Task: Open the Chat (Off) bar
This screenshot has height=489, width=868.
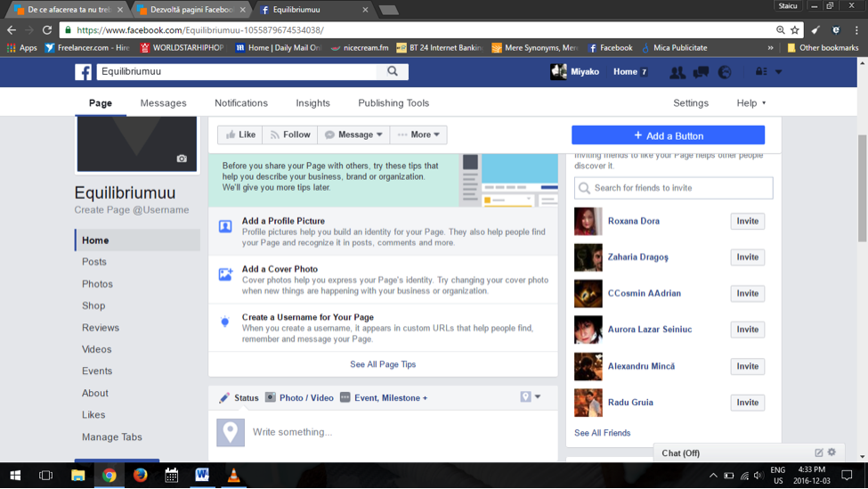Action: [x=747, y=452]
